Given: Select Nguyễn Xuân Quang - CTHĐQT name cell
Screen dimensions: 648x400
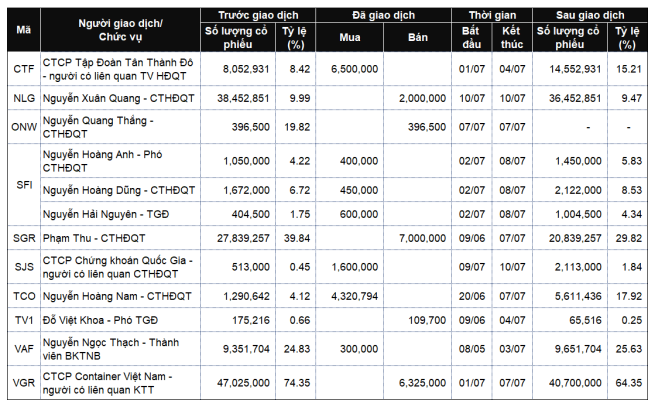Looking at the screenshot, I should (x=120, y=98).
